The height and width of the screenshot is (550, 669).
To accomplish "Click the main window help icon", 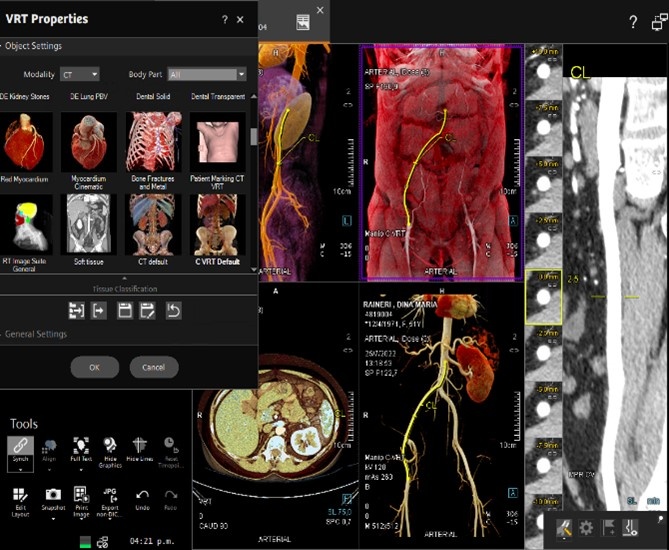I will (x=633, y=22).
